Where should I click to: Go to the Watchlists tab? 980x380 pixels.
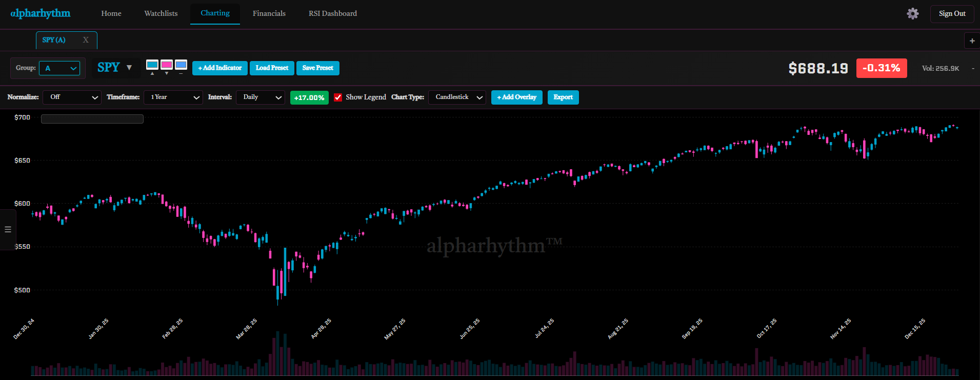(x=161, y=13)
